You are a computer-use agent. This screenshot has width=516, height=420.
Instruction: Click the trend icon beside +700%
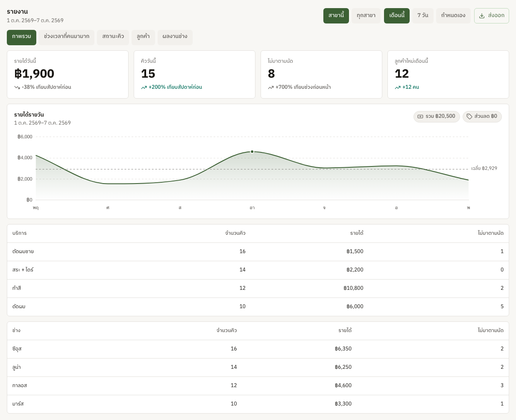(x=271, y=87)
